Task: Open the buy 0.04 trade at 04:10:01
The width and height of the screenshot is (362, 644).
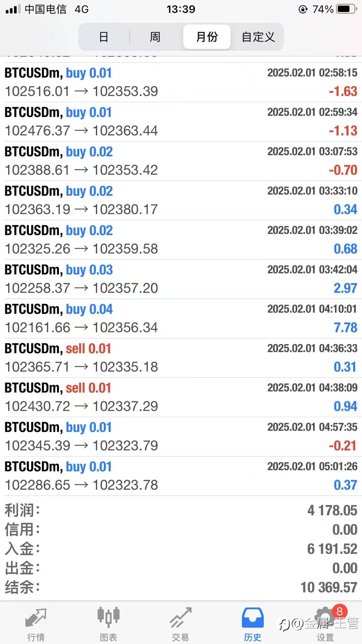Action: point(181,318)
